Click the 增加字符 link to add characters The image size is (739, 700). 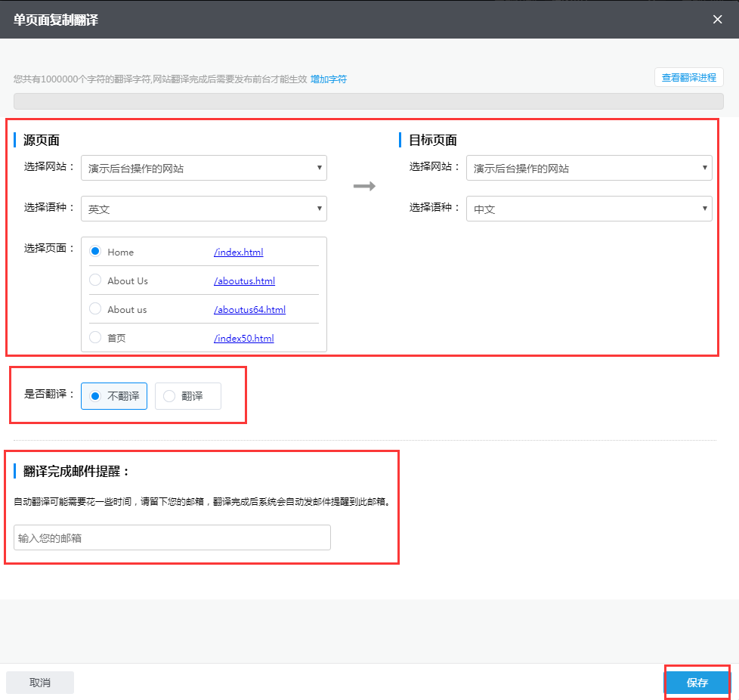(328, 79)
